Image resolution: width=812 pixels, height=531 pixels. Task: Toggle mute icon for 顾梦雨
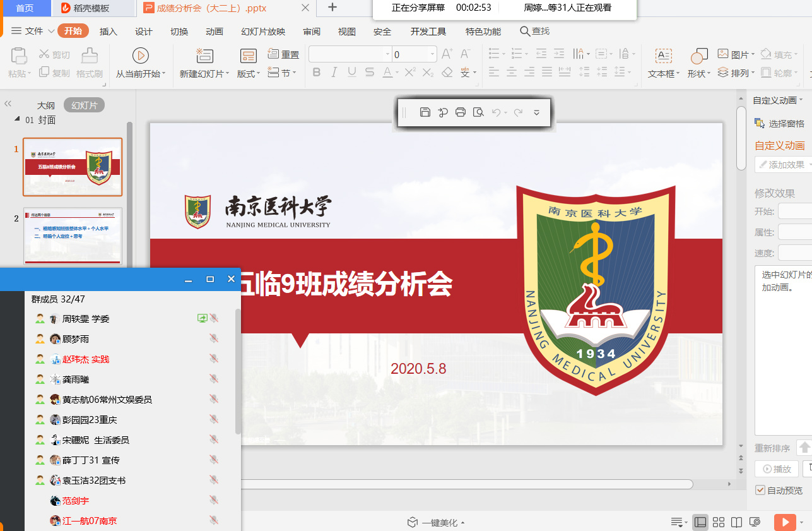[x=214, y=339]
